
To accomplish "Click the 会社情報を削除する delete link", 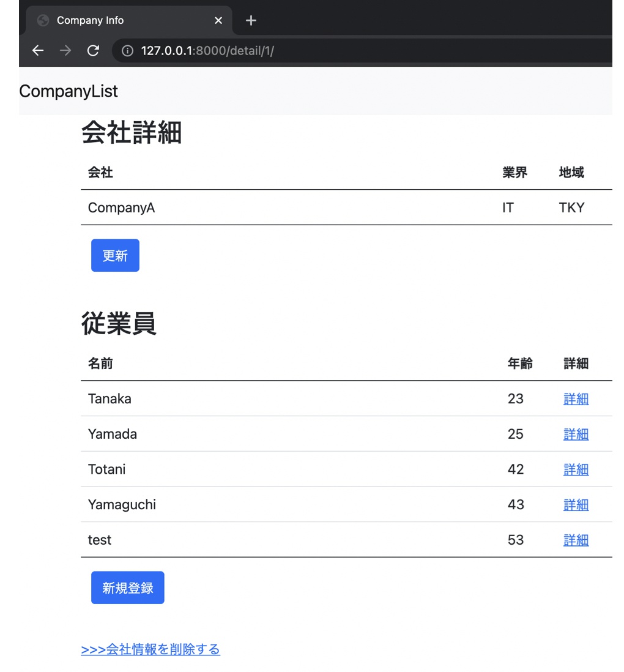I will point(150,649).
